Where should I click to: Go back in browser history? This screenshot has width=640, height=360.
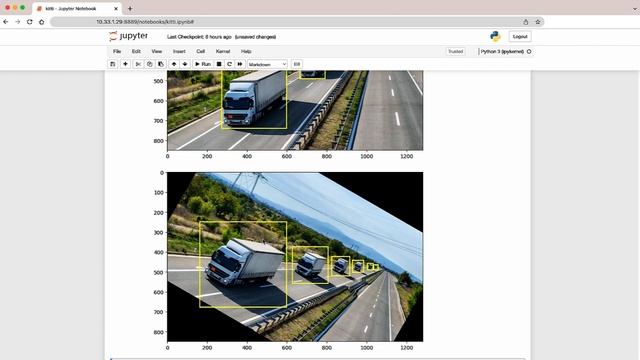point(6,22)
